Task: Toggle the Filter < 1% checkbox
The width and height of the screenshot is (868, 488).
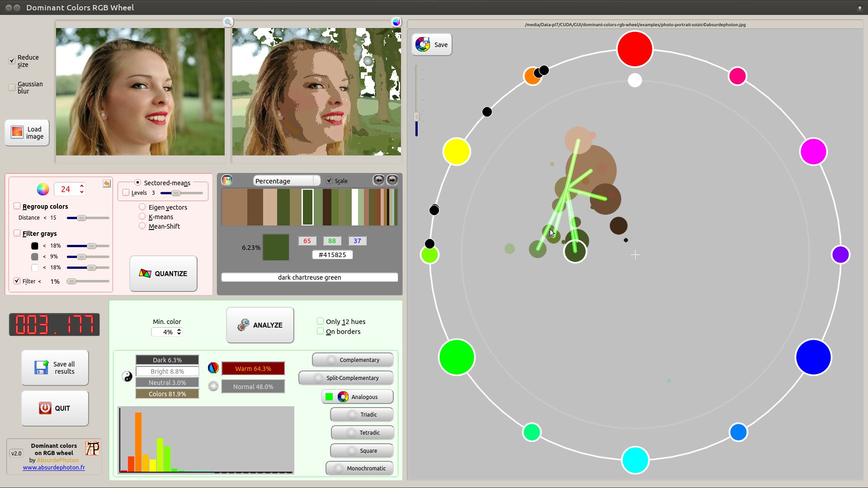Action: click(17, 281)
